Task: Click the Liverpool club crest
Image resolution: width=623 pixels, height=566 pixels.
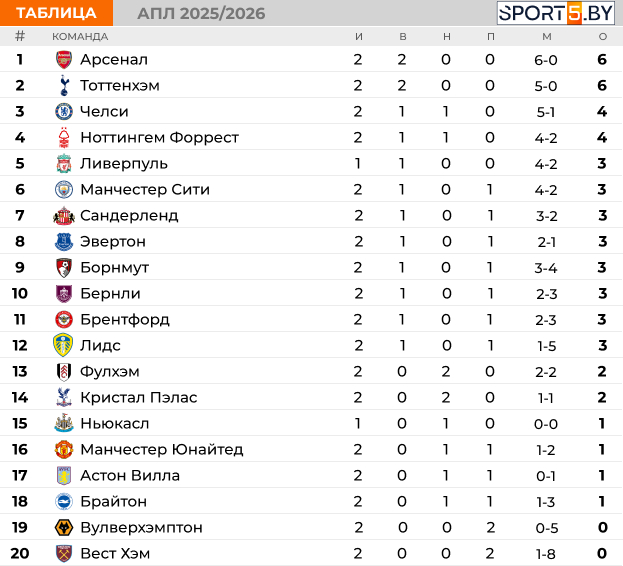Action: (64, 164)
